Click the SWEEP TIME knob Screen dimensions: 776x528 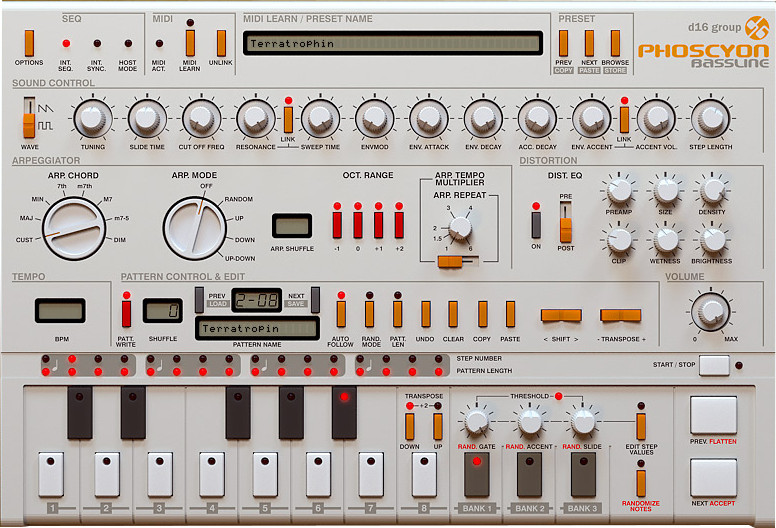(320, 118)
